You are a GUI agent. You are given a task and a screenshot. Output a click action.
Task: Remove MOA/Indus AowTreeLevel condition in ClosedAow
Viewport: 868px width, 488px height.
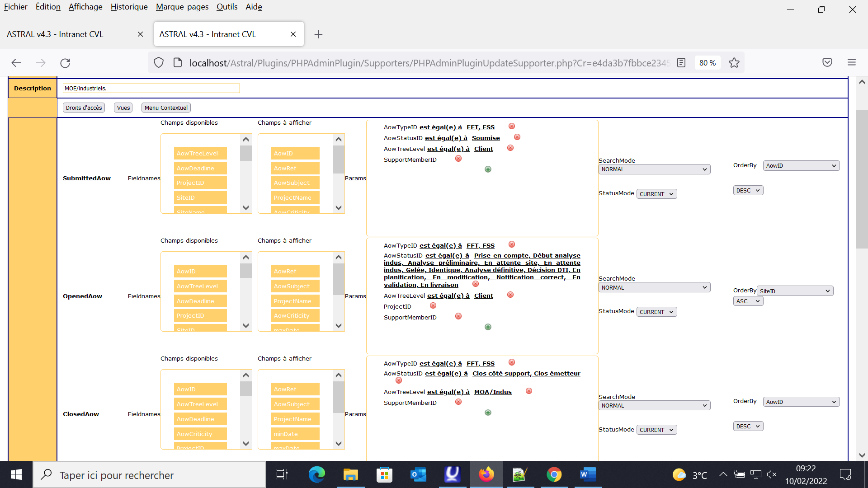(529, 391)
